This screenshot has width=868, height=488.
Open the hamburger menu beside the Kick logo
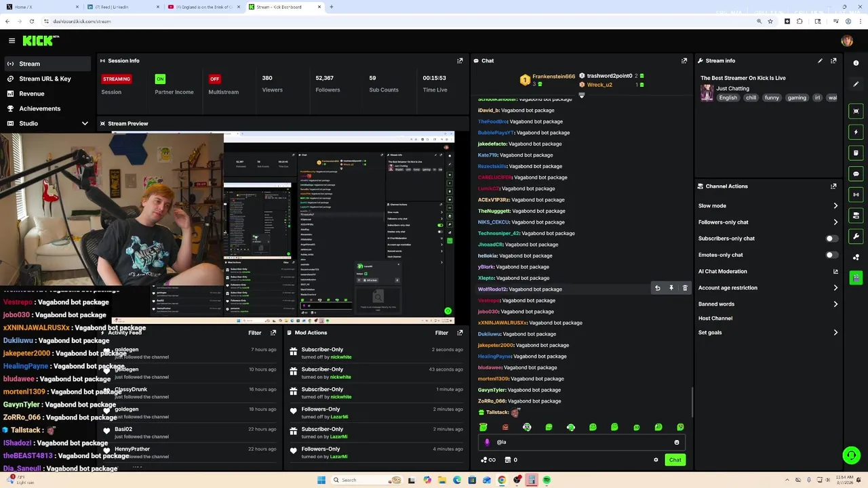12,41
